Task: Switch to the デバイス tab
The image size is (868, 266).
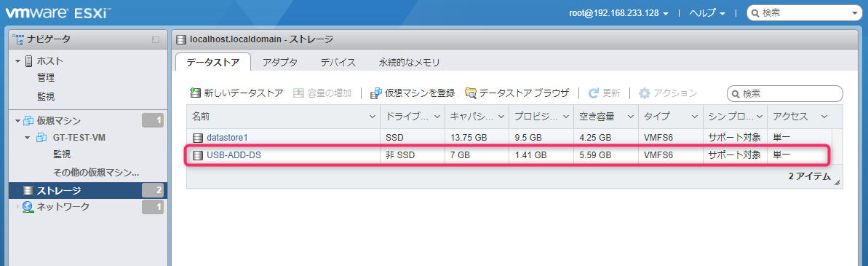Action: tap(338, 63)
